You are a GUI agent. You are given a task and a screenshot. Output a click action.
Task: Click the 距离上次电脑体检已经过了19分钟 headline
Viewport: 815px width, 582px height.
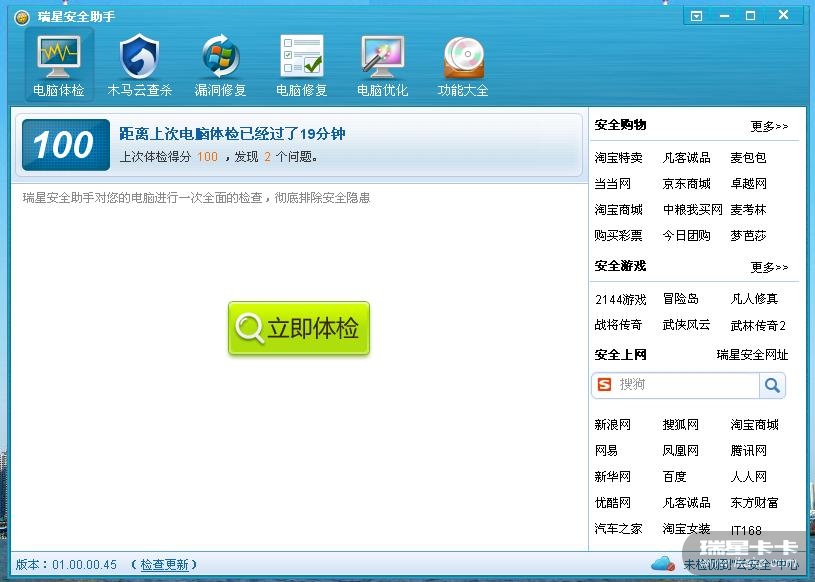232,134
